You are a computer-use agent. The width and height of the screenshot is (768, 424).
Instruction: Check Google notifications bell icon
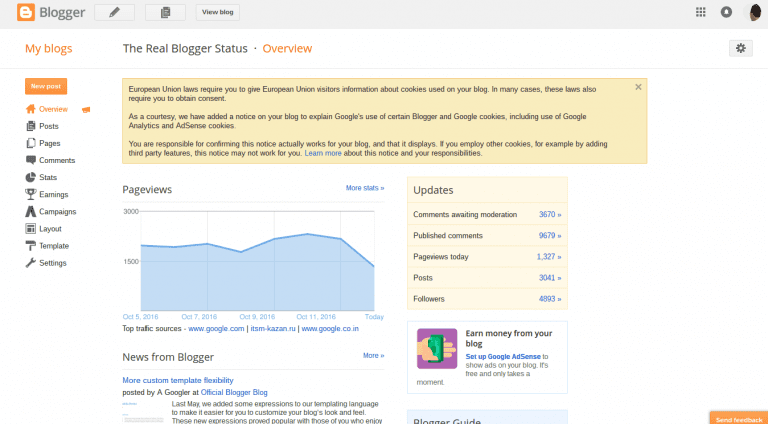click(x=727, y=12)
